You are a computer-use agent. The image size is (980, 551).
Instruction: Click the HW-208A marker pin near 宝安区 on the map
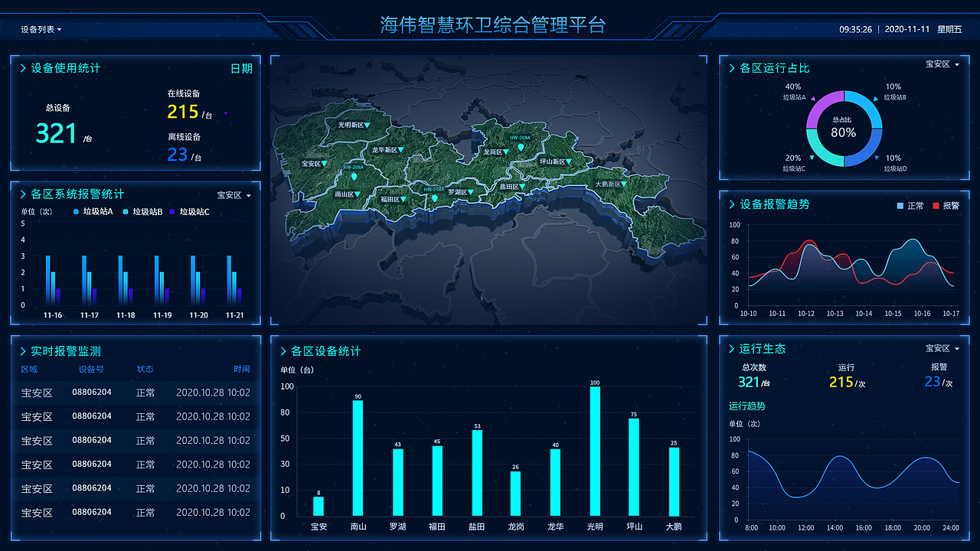point(354,176)
